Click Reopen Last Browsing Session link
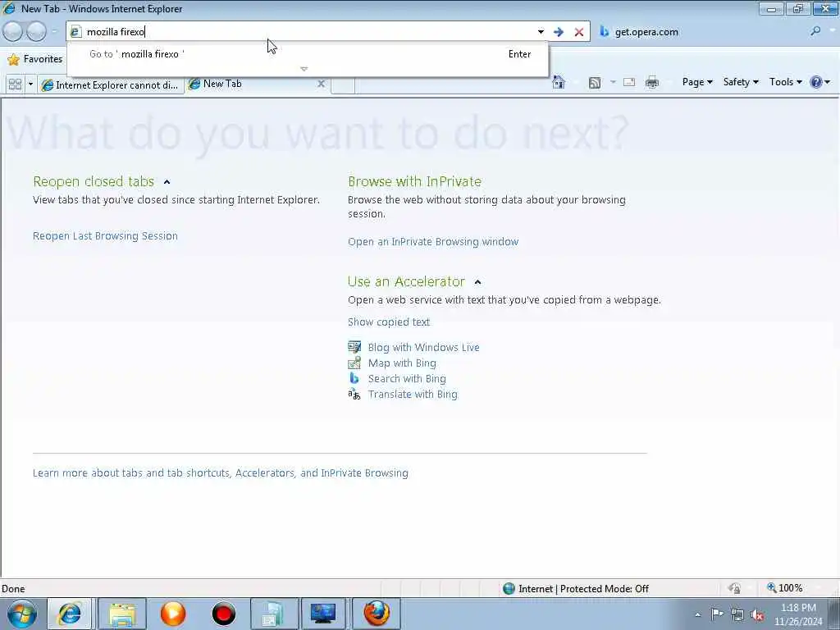 tap(105, 235)
